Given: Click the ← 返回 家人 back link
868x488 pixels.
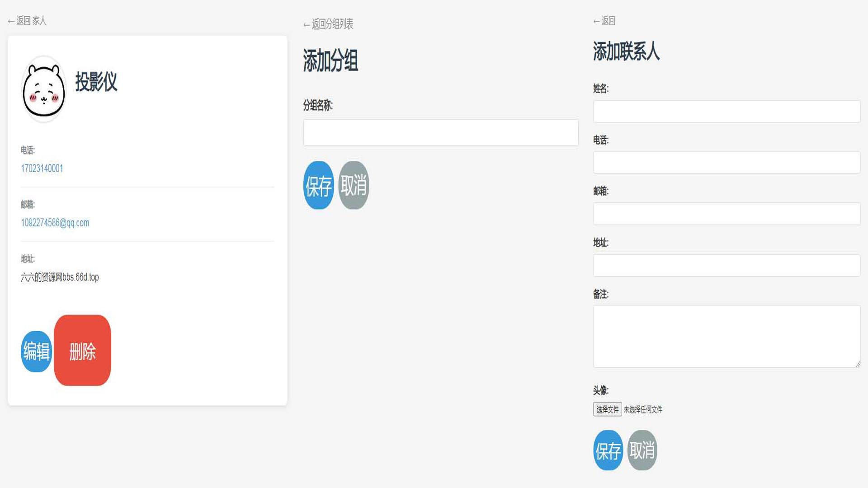Looking at the screenshot, I should 27,21.
